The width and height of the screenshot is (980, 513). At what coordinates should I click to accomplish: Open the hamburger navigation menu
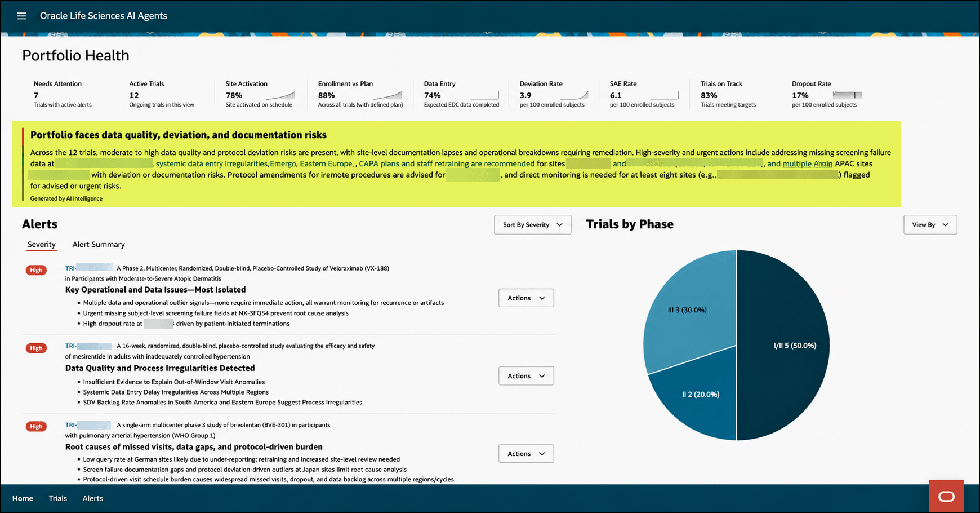(21, 16)
